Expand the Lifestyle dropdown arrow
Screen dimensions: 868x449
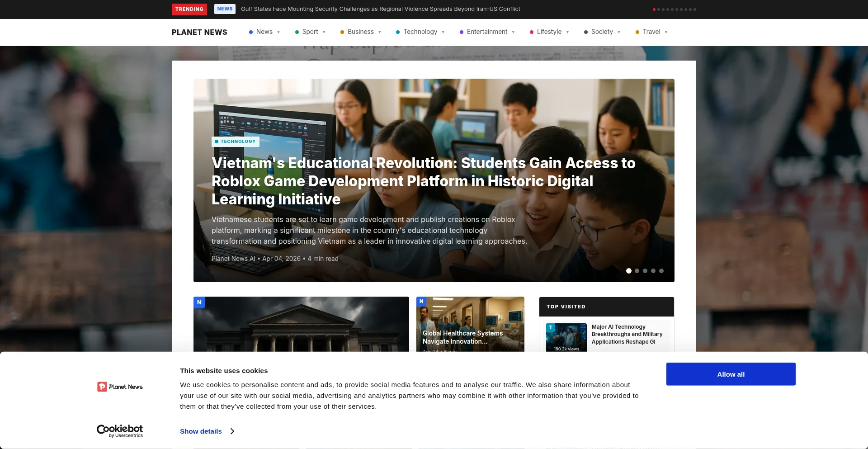click(x=567, y=32)
